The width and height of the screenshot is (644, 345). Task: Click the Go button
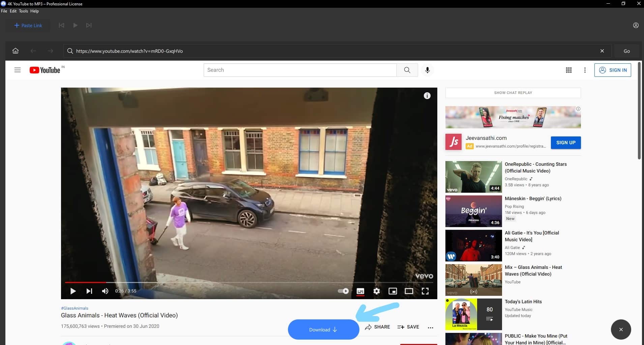coord(626,51)
